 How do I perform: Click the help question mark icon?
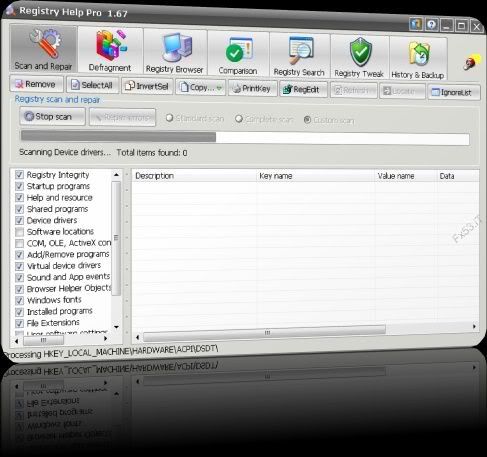click(x=432, y=24)
